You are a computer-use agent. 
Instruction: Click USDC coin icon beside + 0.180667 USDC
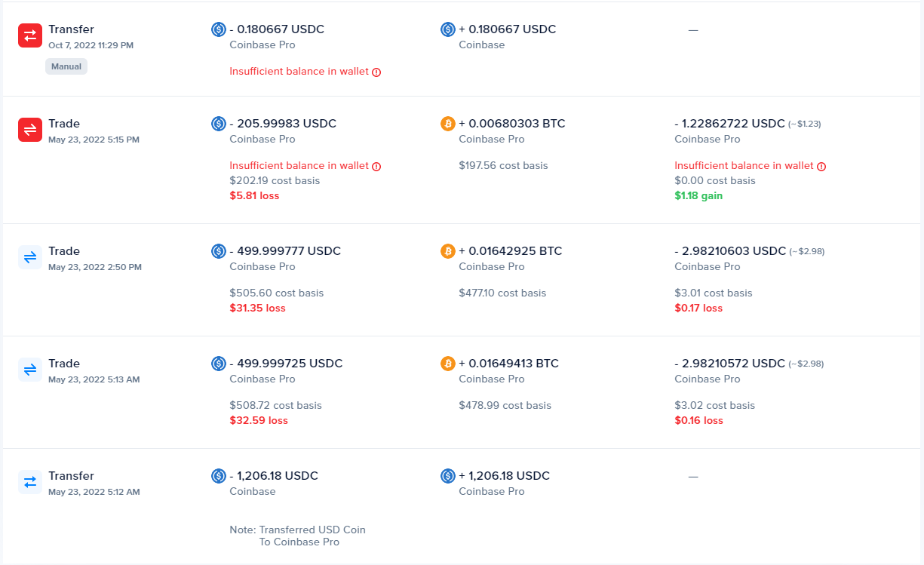(448, 29)
